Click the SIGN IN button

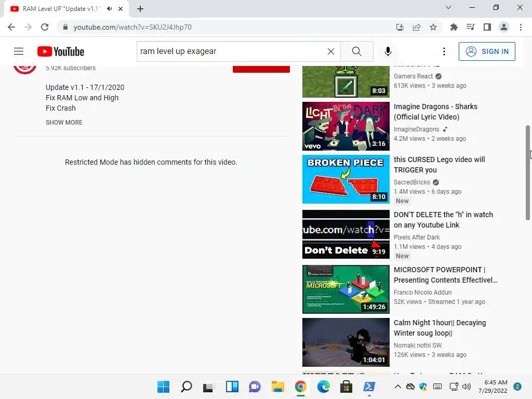pyautogui.click(x=487, y=51)
